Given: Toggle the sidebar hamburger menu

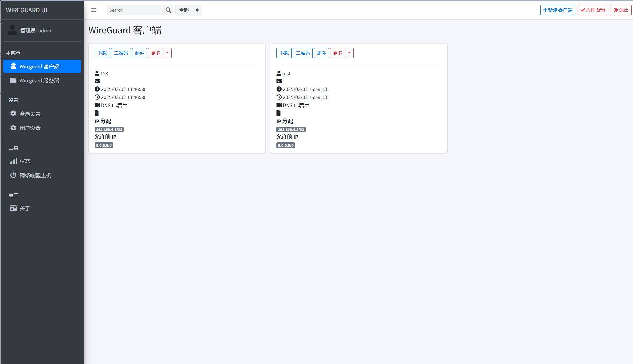Looking at the screenshot, I should coord(94,10).
